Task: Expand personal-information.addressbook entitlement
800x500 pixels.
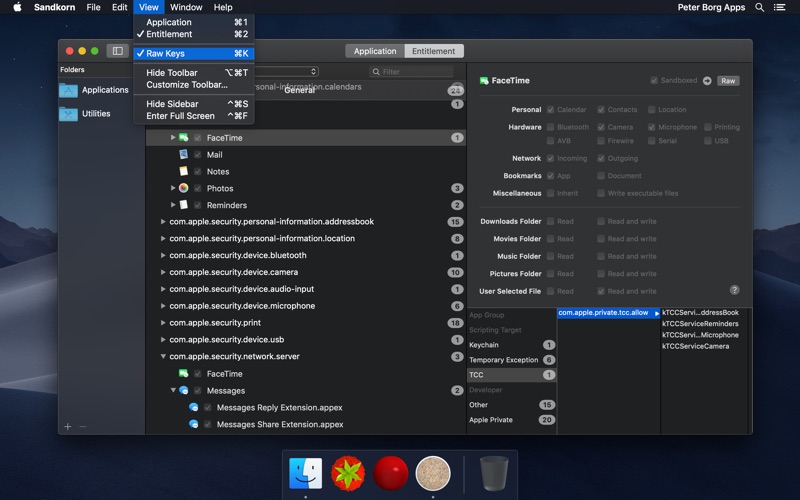Action: [x=163, y=221]
